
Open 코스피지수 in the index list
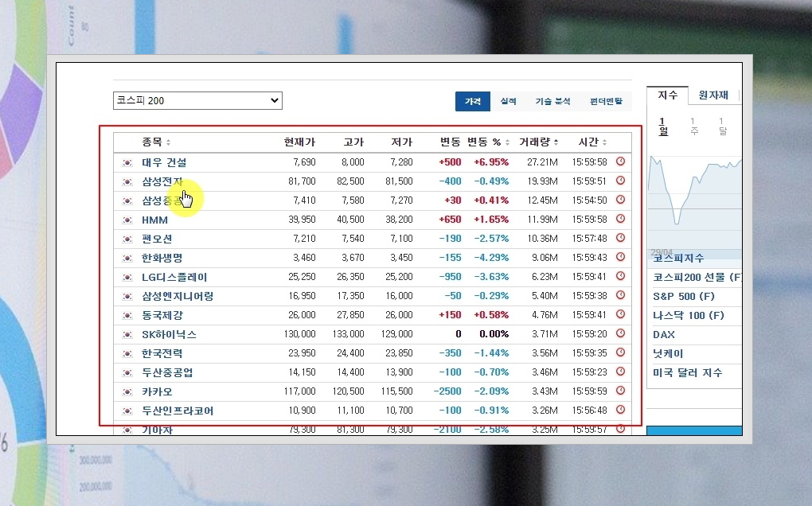pos(678,258)
